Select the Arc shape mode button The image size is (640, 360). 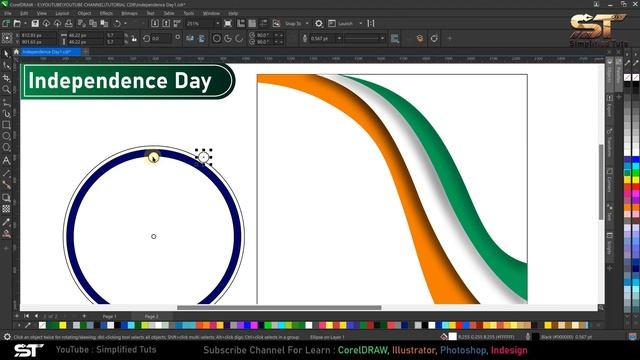click(239, 38)
